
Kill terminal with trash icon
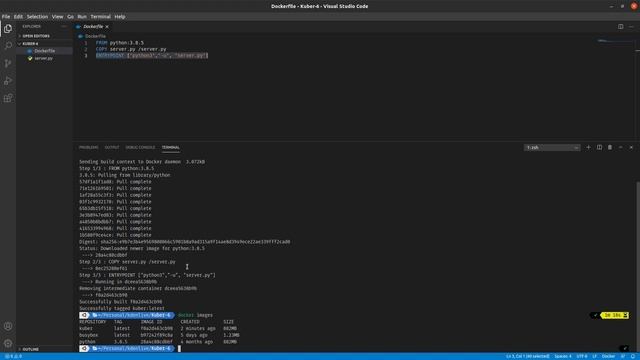point(610,147)
